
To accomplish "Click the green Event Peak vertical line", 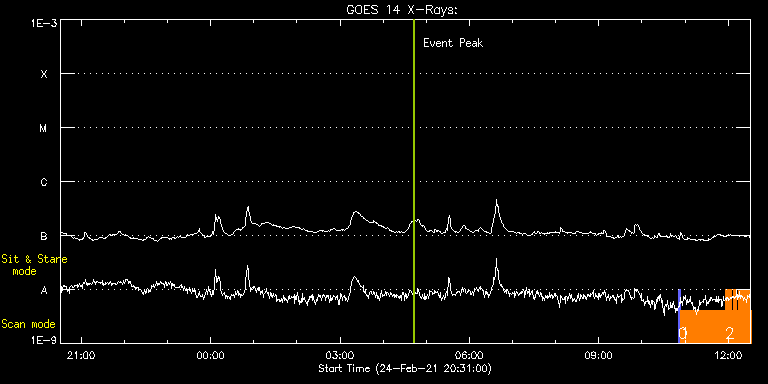I will pyautogui.click(x=414, y=181).
